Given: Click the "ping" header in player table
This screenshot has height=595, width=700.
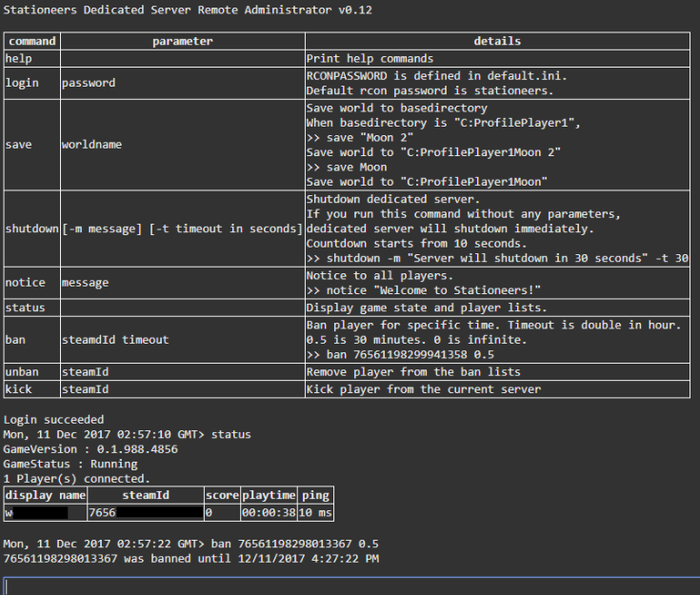Looking at the screenshot, I should click(313, 496).
